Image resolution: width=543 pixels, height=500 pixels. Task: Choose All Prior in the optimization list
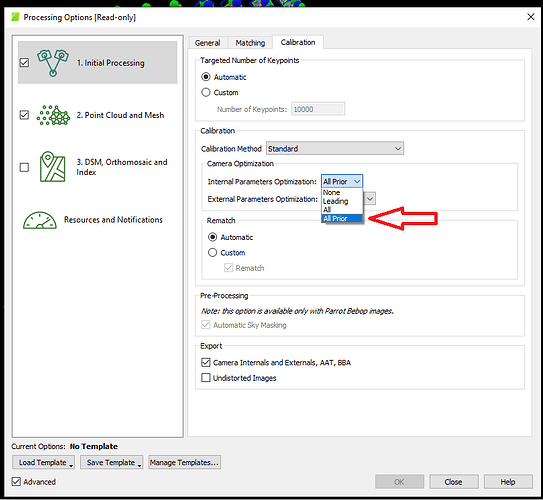(x=342, y=218)
